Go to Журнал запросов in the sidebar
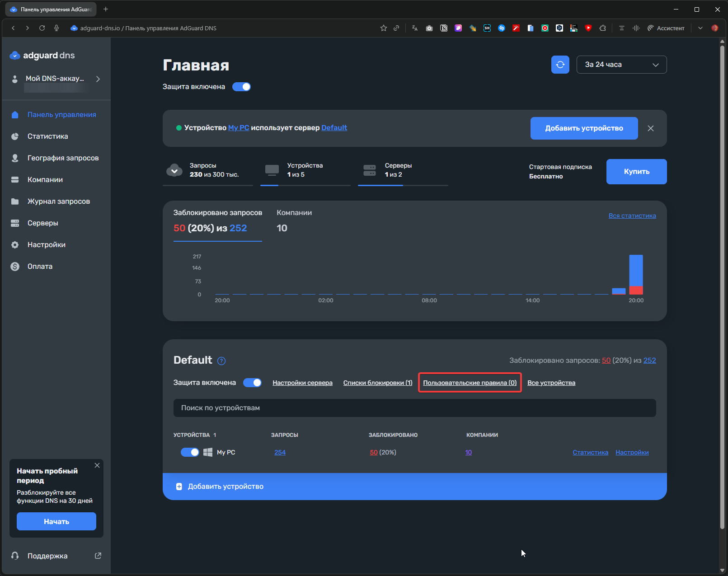 click(58, 201)
